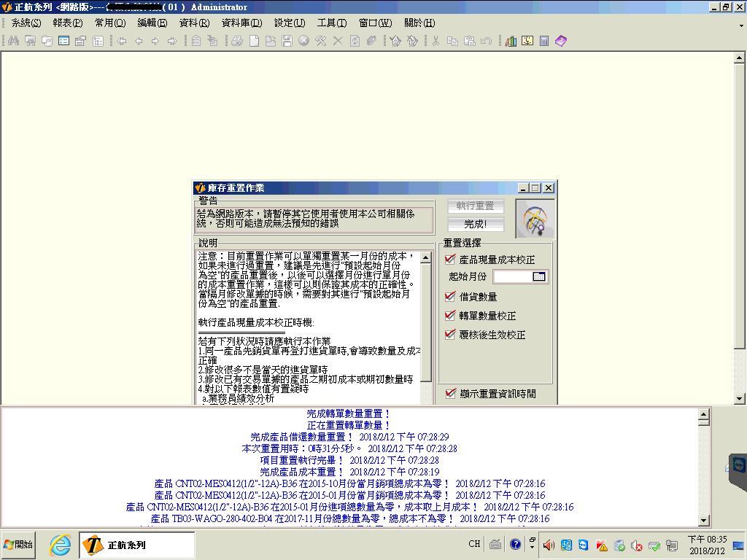Click the calculator icon in the toolbar

544,41
